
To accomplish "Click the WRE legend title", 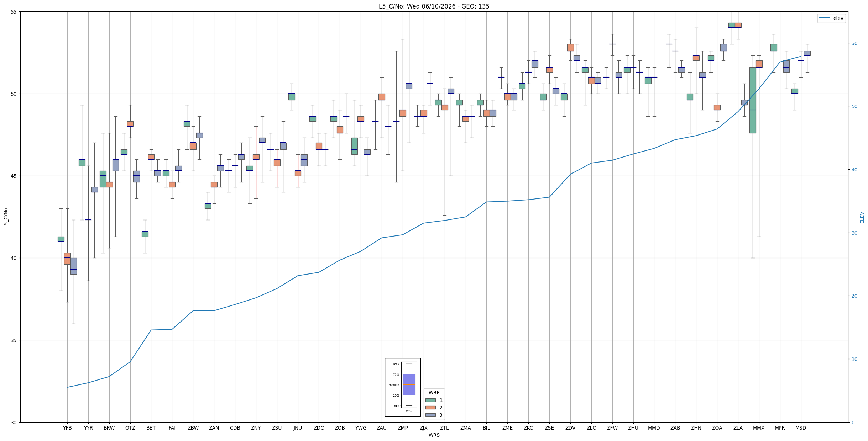I will click(434, 393).
